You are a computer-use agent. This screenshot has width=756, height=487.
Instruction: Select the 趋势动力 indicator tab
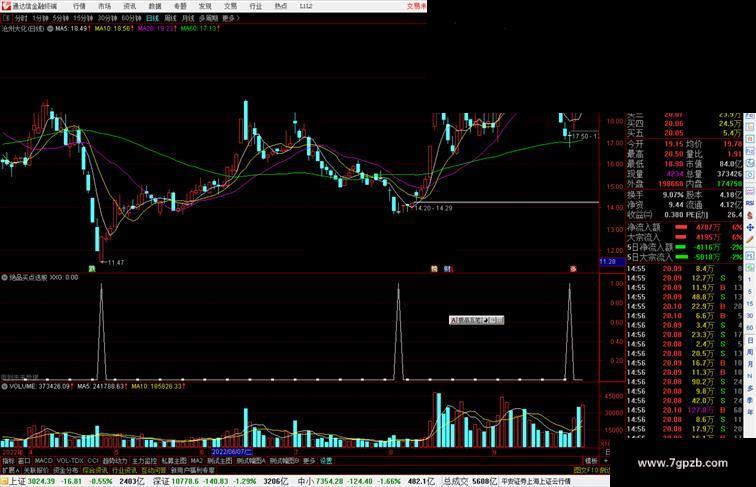click(115, 461)
